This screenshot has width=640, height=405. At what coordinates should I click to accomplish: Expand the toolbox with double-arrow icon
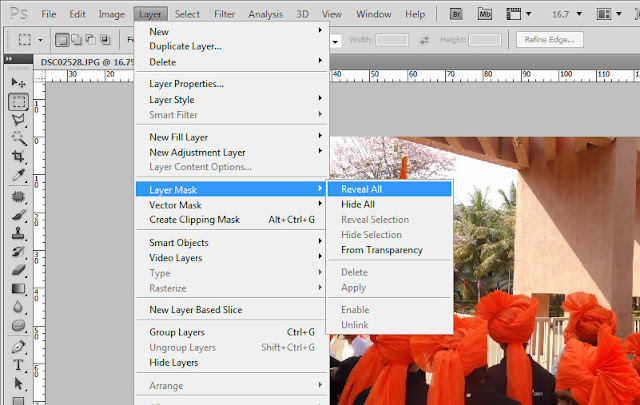tap(9, 59)
